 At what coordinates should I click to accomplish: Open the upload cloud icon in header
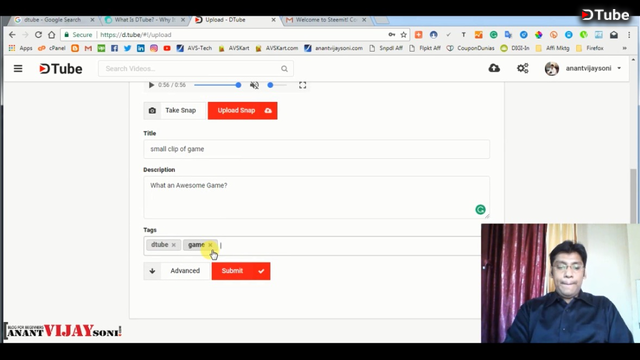click(x=494, y=68)
